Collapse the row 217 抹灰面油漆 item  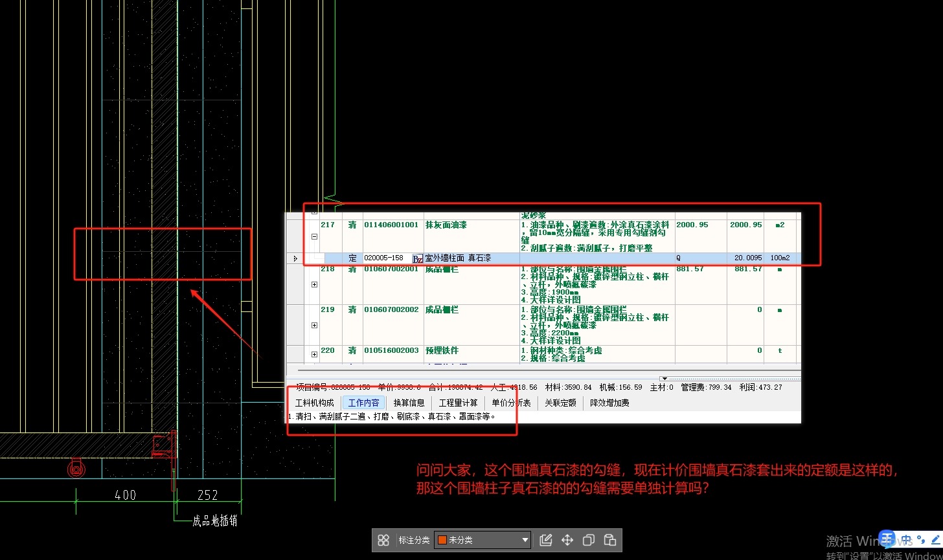click(315, 236)
